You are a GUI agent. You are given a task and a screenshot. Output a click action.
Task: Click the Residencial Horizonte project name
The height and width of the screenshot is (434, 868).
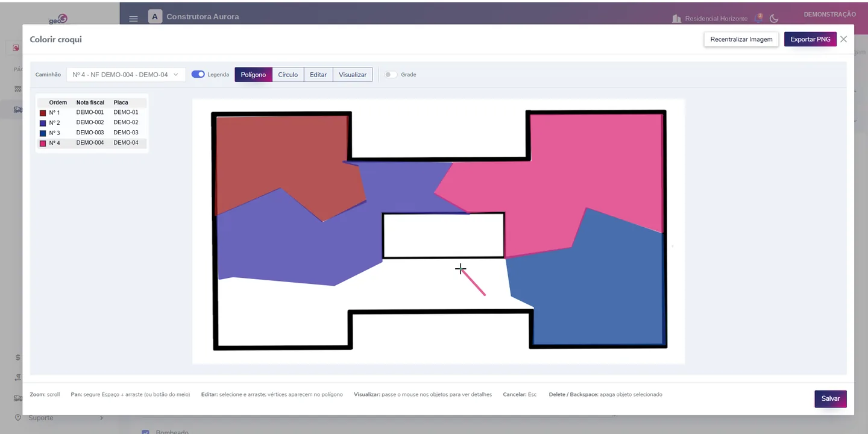tap(716, 19)
